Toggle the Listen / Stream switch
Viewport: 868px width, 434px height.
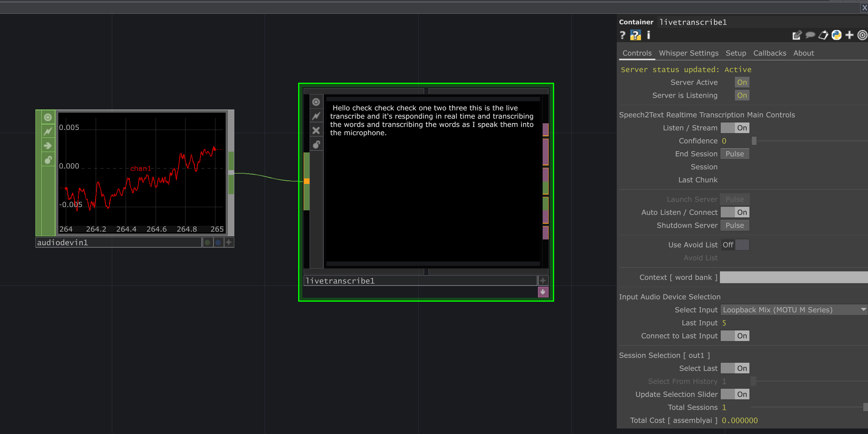(735, 128)
